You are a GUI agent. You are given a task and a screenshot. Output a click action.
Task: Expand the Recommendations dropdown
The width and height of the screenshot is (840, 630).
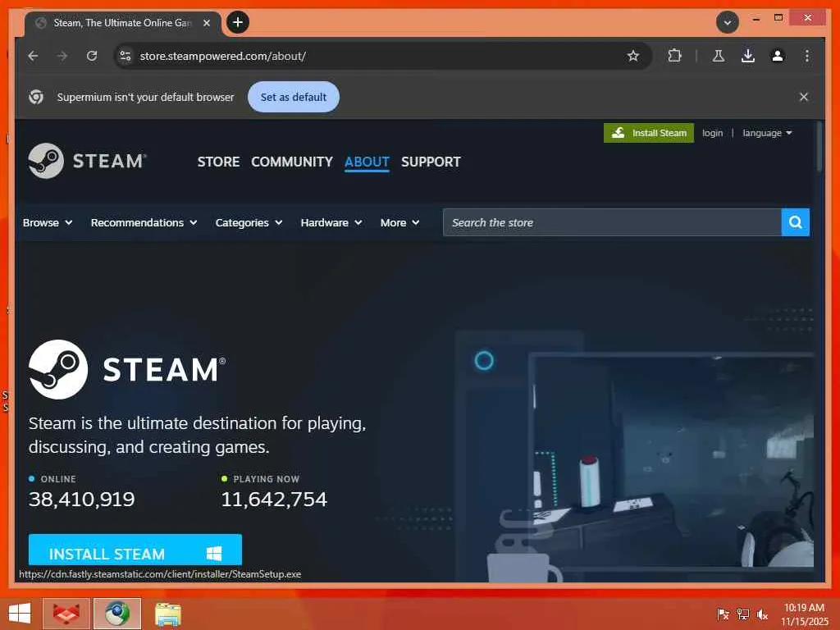(144, 222)
